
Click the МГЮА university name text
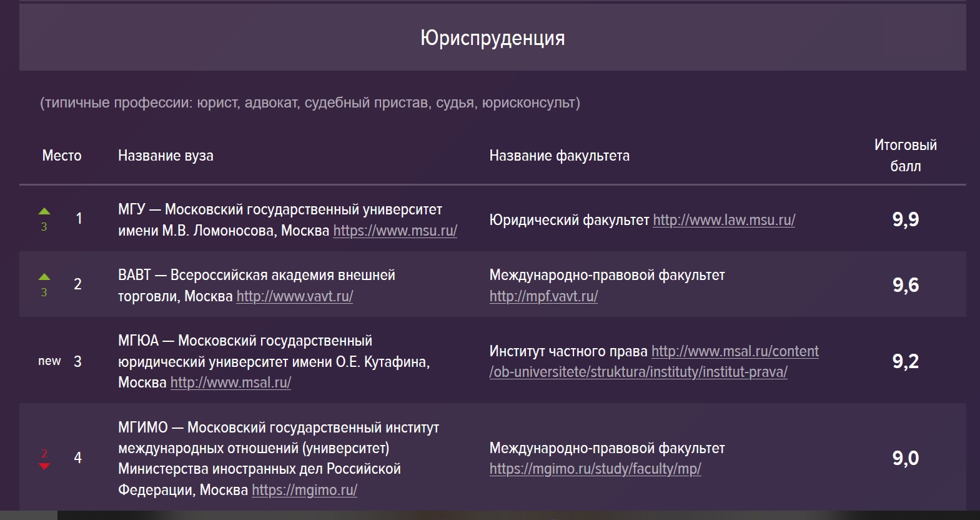point(274,361)
